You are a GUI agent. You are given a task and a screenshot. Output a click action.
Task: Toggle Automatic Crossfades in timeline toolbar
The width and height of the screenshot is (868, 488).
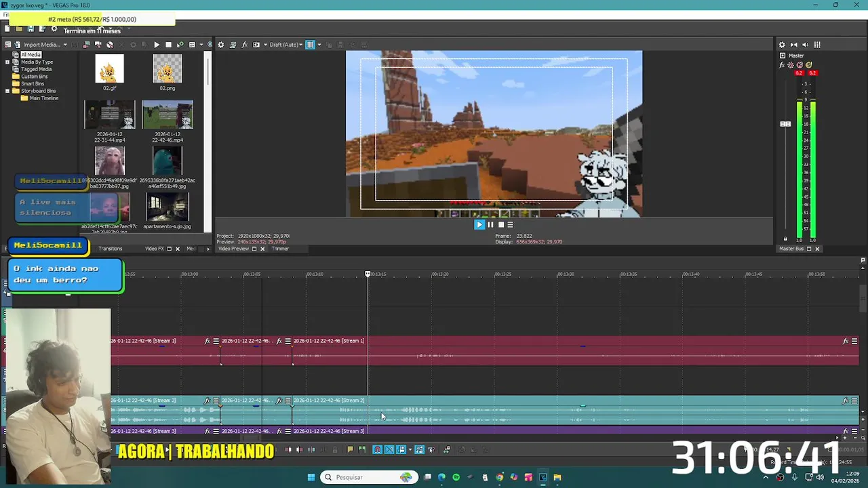tap(389, 449)
